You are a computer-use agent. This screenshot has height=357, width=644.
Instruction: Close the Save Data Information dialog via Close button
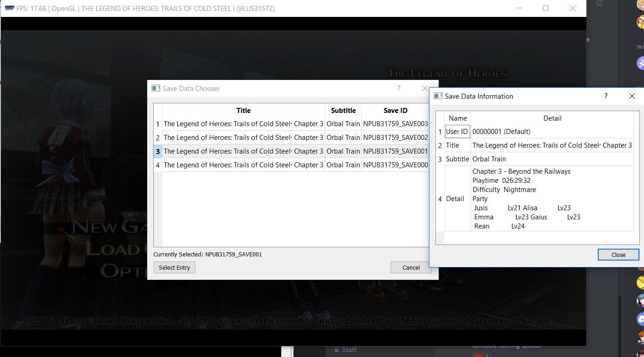coord(618,255)
